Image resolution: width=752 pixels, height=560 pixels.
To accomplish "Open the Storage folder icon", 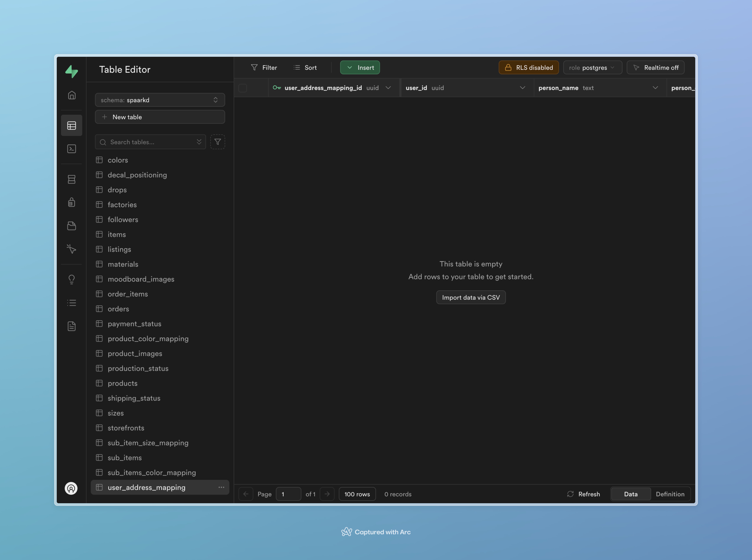I will coord(72,226).
